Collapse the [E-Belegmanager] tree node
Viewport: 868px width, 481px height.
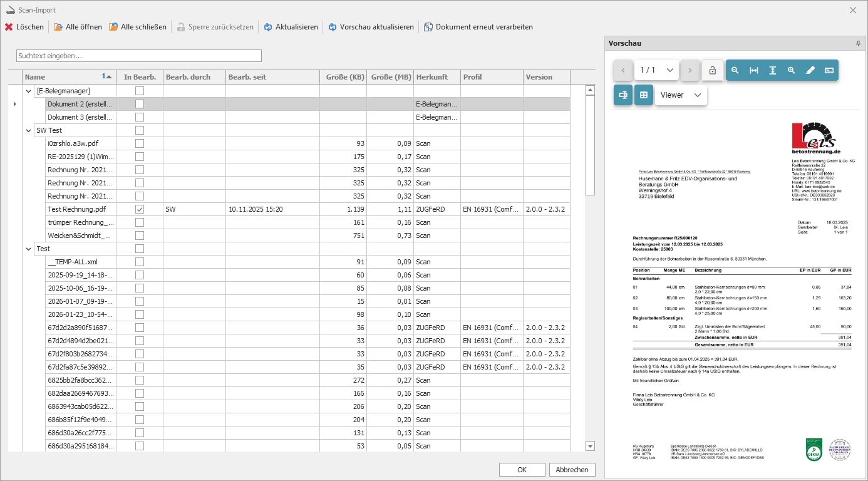point(28,90)
